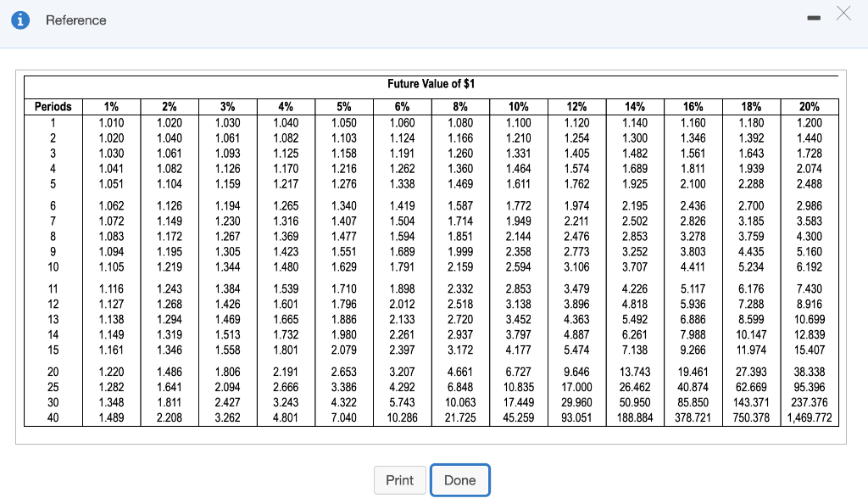Click the Periods column header

[x=53, y=106]
